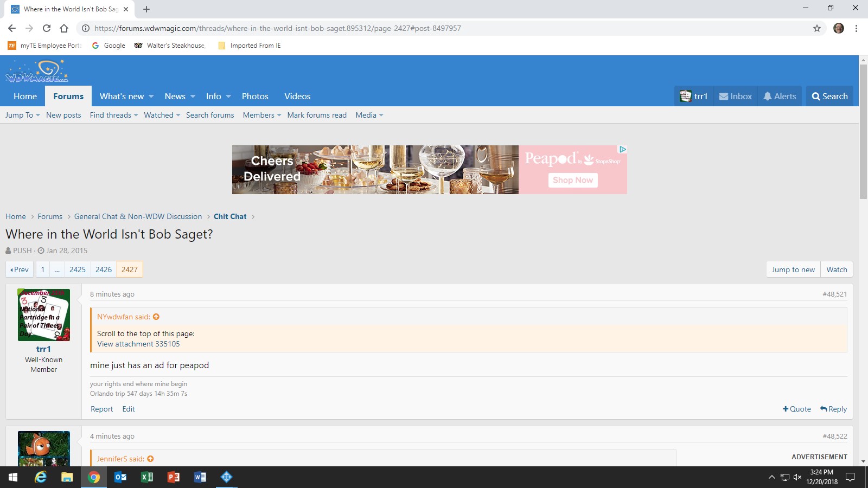
Task: Open the AdChoices icon on the Peapod ad
Action: pyautogui.click(x=623, y=149)
